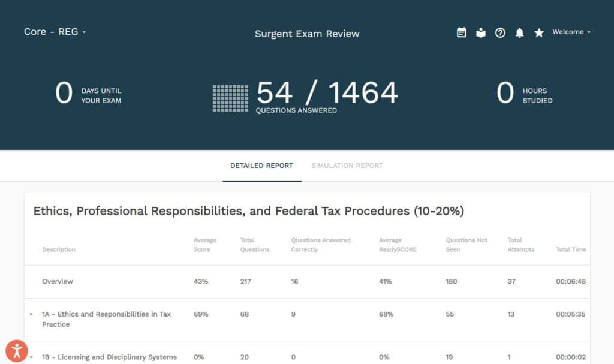Expand 1A - Ethics and Responsibilities row
The width and height of the screenshot is (614, 364).
[31, 314]
